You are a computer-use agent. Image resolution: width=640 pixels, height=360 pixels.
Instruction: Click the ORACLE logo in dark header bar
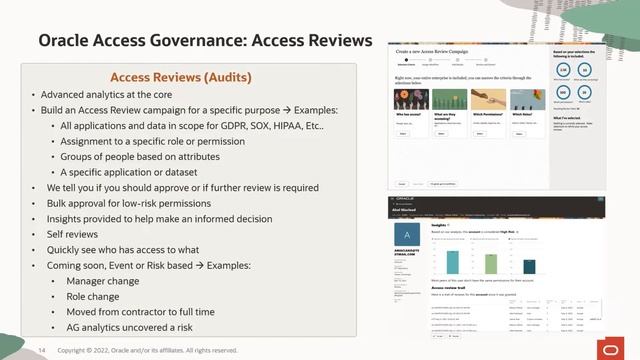tap(404, 199)
